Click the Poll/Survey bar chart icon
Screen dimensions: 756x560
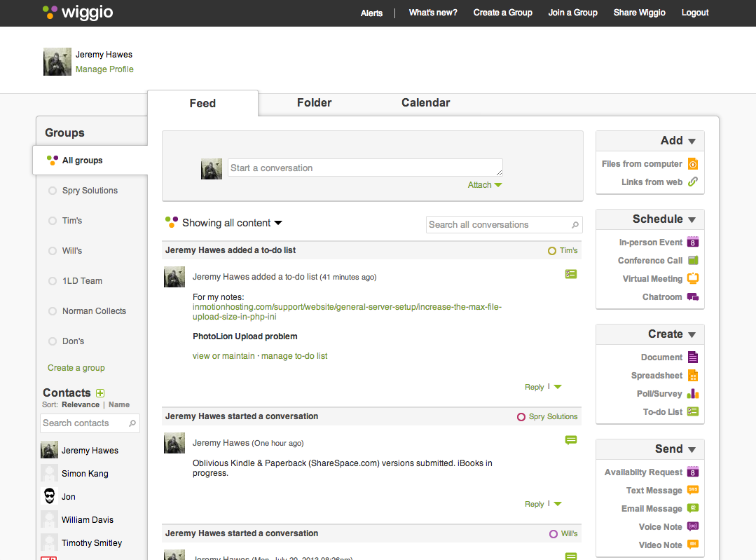pyautogui.click(x=693, y=394)
